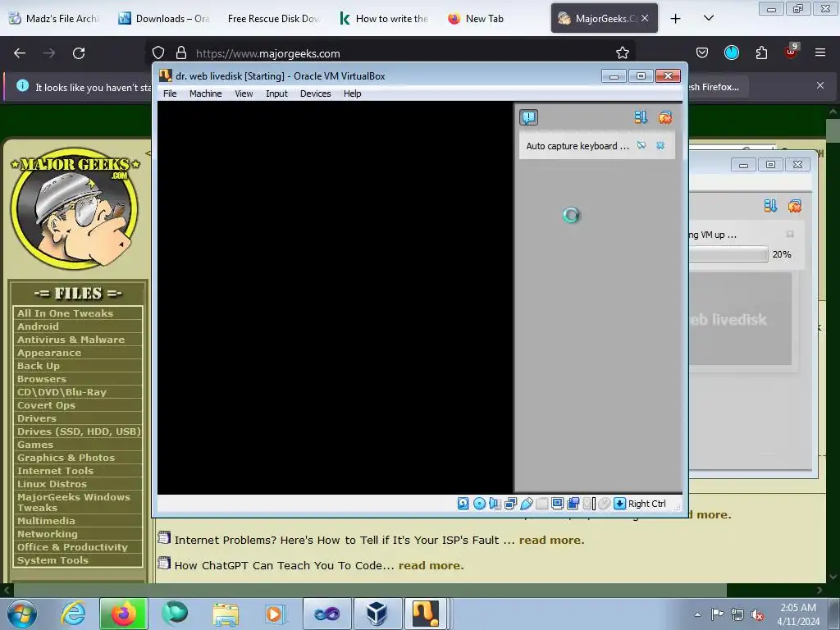Screen dimensions: 840x630
Task: Dismiss the Auto capture keyboard notification
Action: tap(660, 146)
